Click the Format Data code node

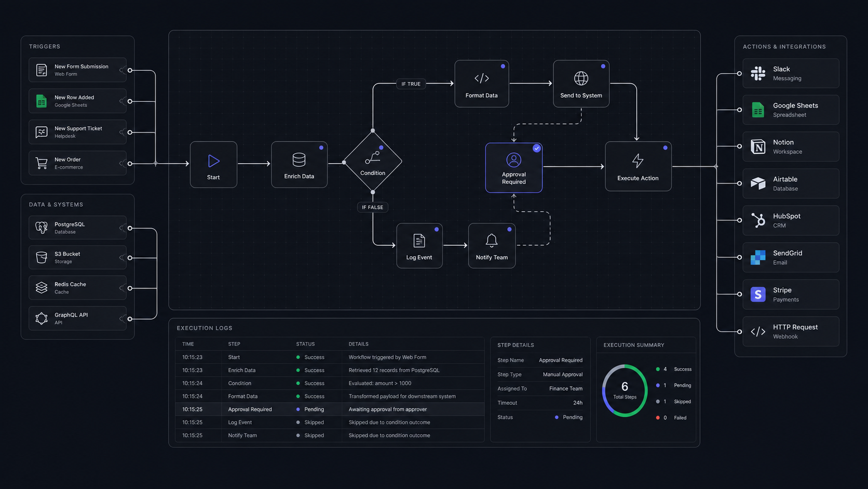coord(482,84)
